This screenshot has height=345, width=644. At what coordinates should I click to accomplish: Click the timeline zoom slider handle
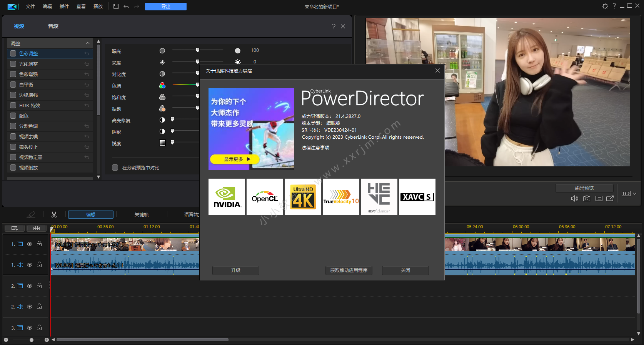tap(32, 340)
